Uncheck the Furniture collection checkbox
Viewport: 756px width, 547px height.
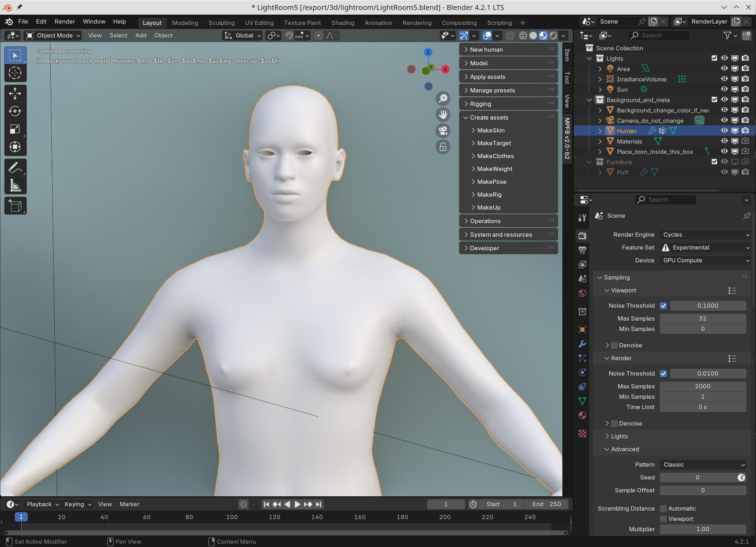(x=714, y=162)
